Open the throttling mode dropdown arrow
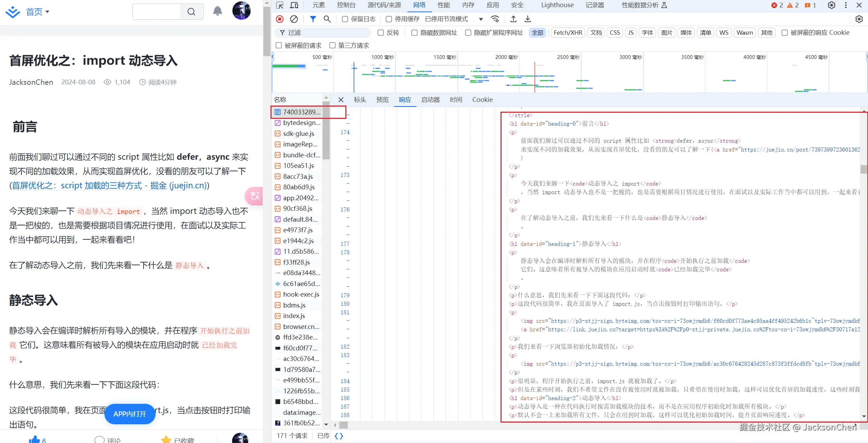868x443 pixels. [481, 19]
